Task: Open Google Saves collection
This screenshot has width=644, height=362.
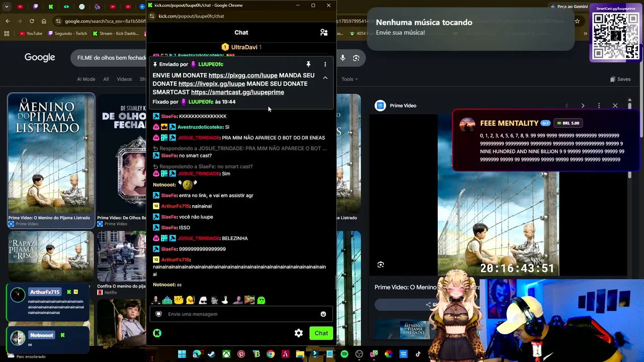Action: click(620, 79)
